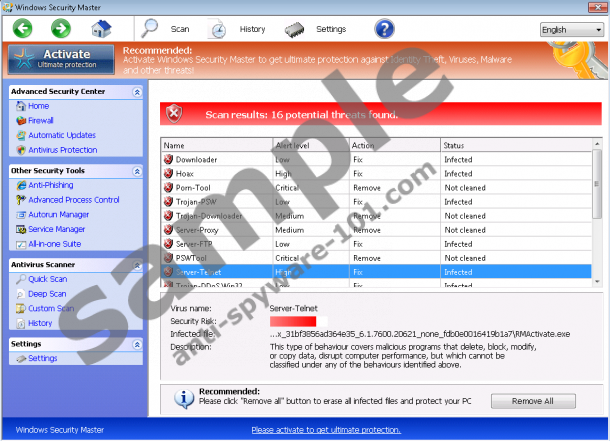The width and height of the screenshot is (610, 441).
Task: Start a Quick Scan from sidebar
Action: click(47, 279)
